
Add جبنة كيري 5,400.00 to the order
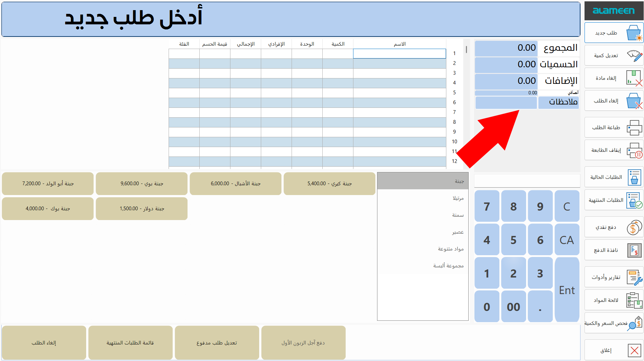[x=329, y=184]
